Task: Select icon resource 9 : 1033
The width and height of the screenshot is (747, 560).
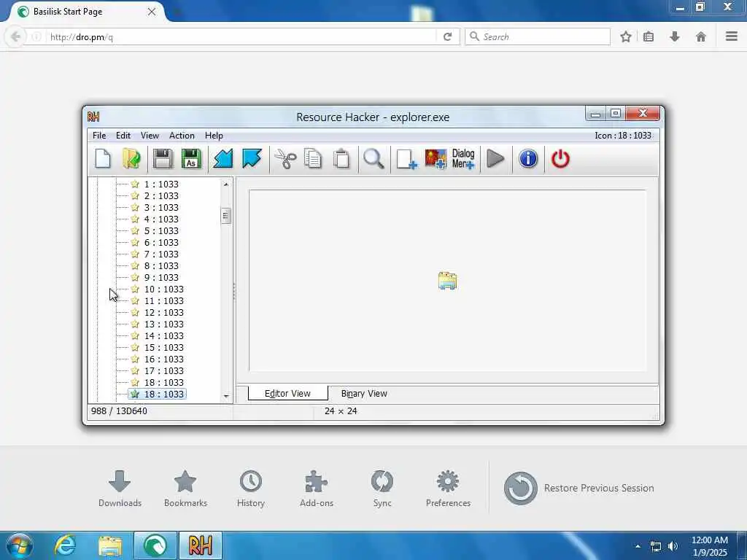Action: (x=161, y=278)
